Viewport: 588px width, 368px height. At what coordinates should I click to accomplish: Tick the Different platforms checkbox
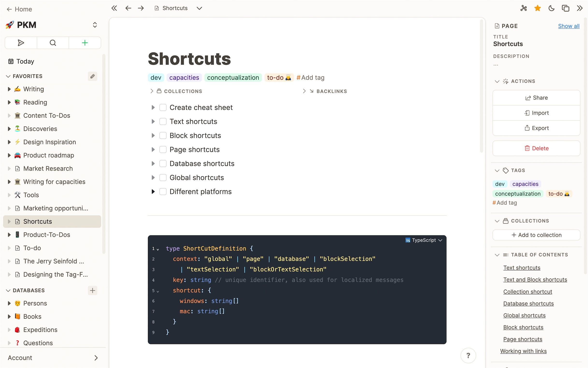[163, 192]
